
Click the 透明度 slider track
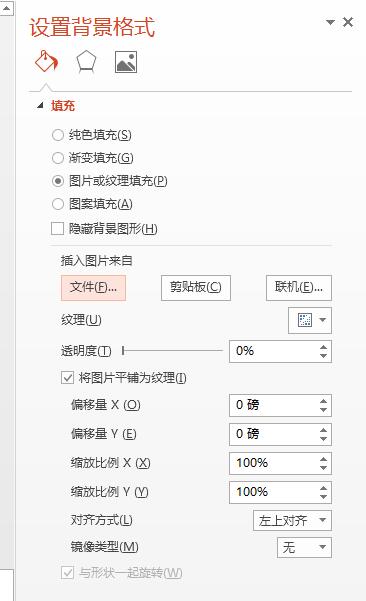coord(172,350)
